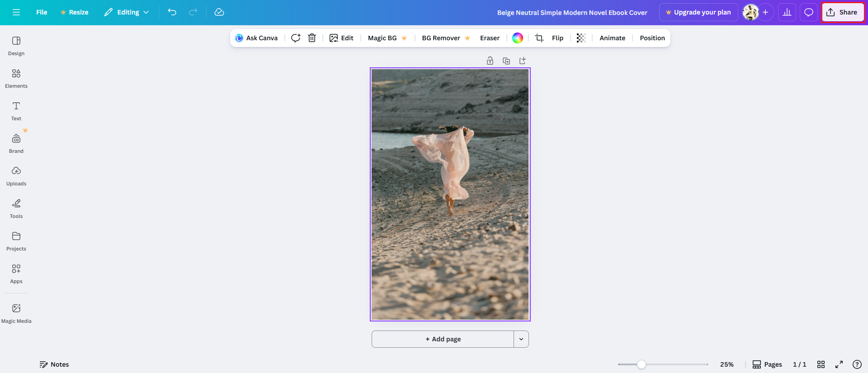868x373 pixels.
Task: Select the crop tool icon
Action: coord(539,38)
